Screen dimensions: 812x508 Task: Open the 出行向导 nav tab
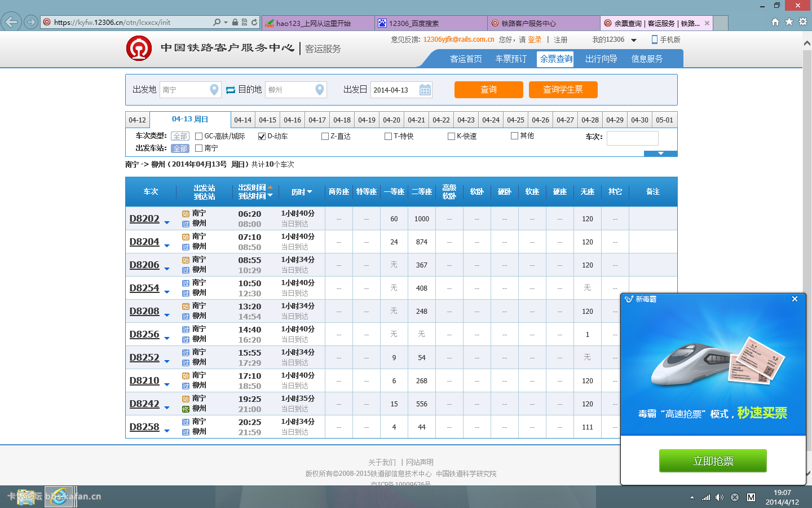coord(601,59)
